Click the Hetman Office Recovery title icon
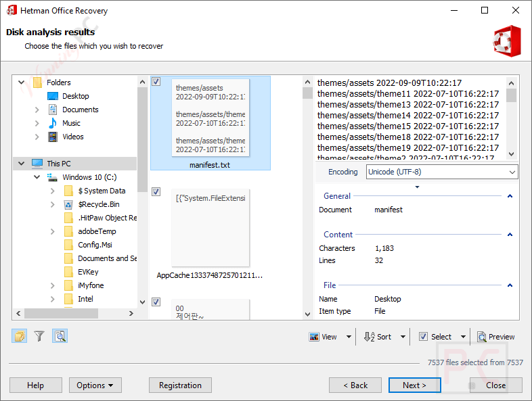 click(x=12, y=11)
